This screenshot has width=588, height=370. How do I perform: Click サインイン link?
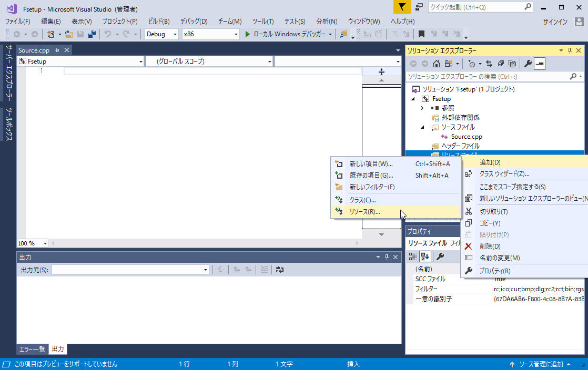(x=555, y=22)
